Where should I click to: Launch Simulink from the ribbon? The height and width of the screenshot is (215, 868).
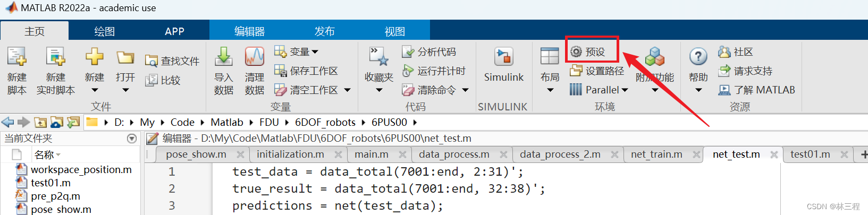503,57
